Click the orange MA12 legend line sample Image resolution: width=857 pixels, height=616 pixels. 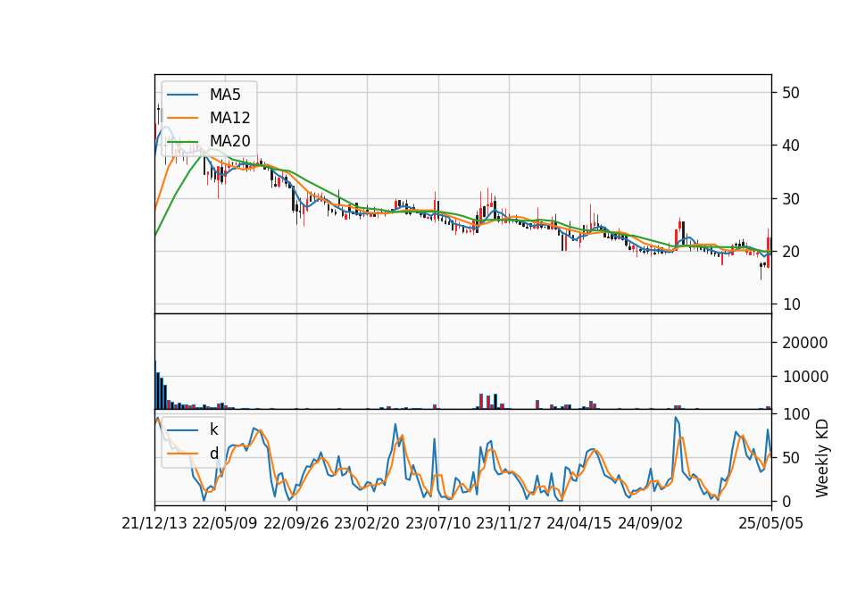pyautogui.click(x=182, y=118)
